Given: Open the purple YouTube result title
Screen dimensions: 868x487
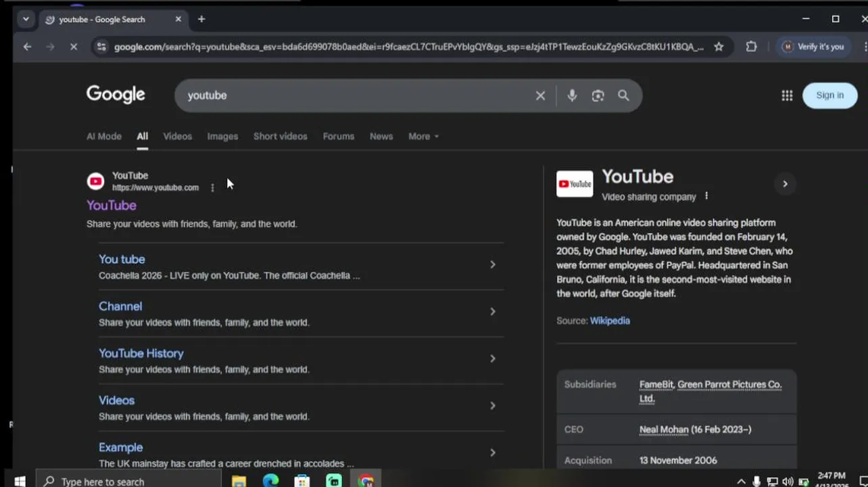Looking at the screenshot, I should 112,205.
